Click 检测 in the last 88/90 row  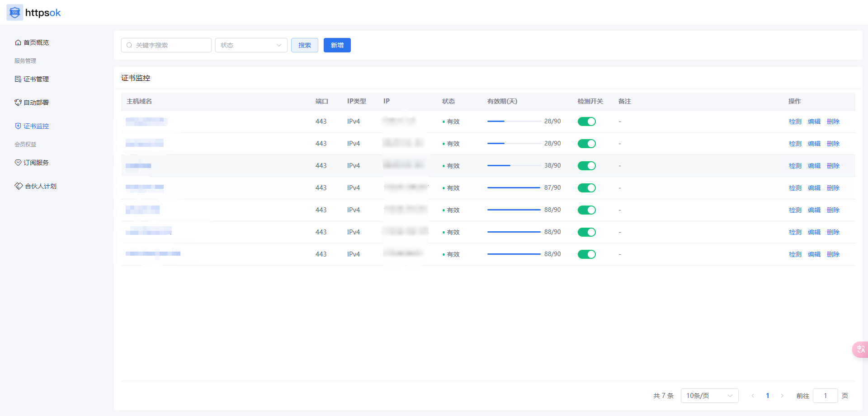[x=795, y=254]
